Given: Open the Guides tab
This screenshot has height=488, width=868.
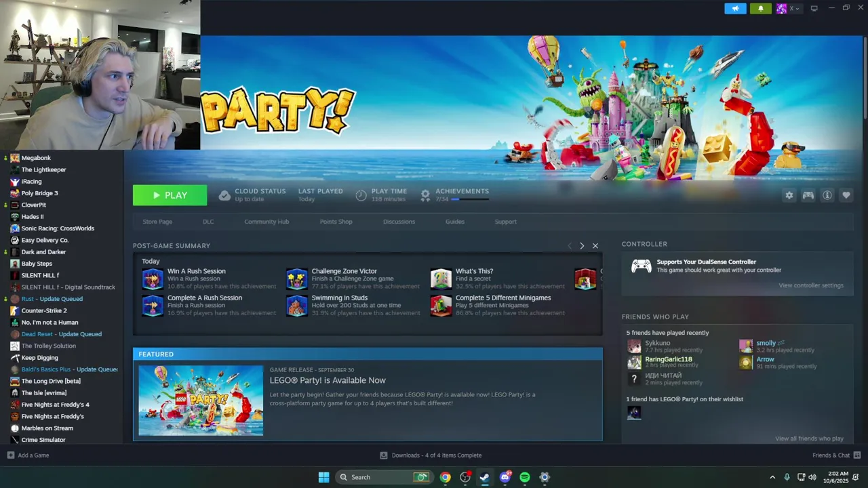Looking at the screenshot, I should 455,222.
